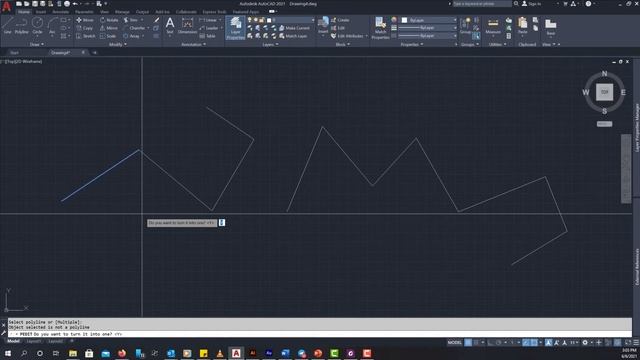
Task: Expand the Draw panel
Action: [x=37, y=44]
